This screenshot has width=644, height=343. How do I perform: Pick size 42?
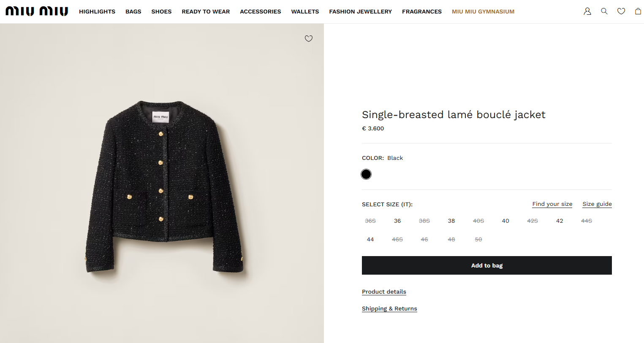[x=560, y=221]
